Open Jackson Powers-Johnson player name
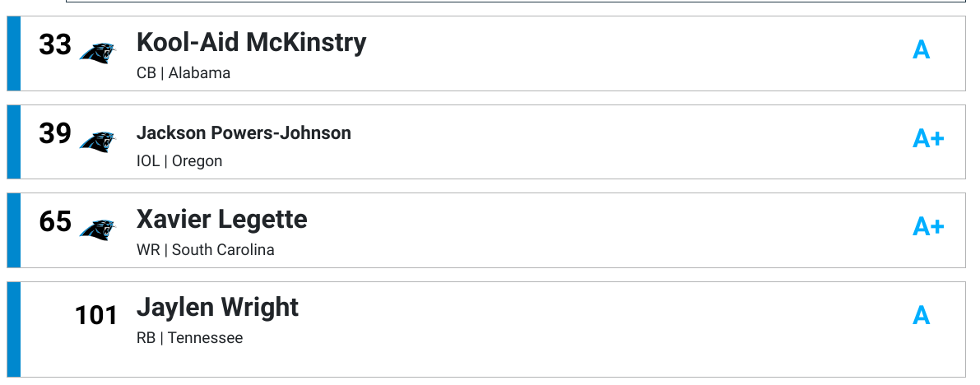 pyautogui.click(x=244, y=133)
